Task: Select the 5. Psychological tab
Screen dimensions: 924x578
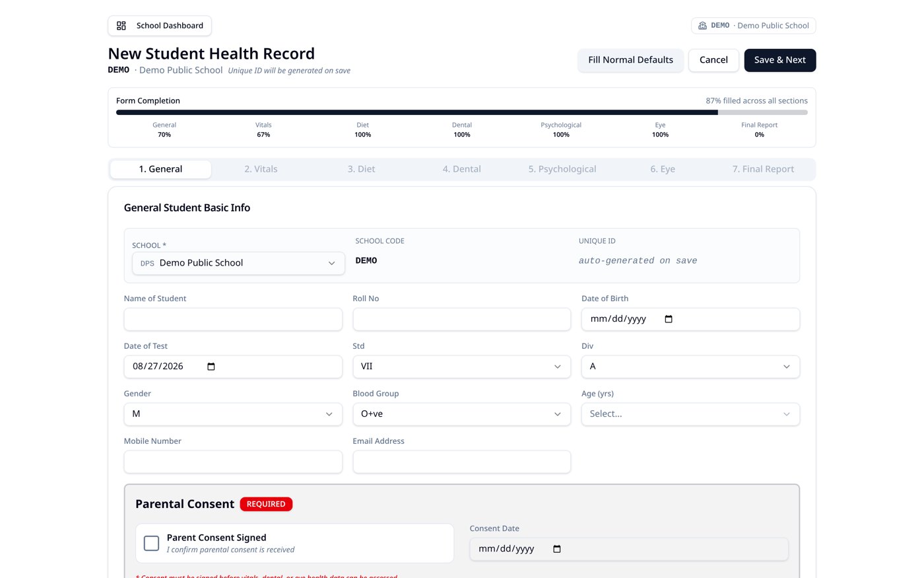Action: [562, 169]
